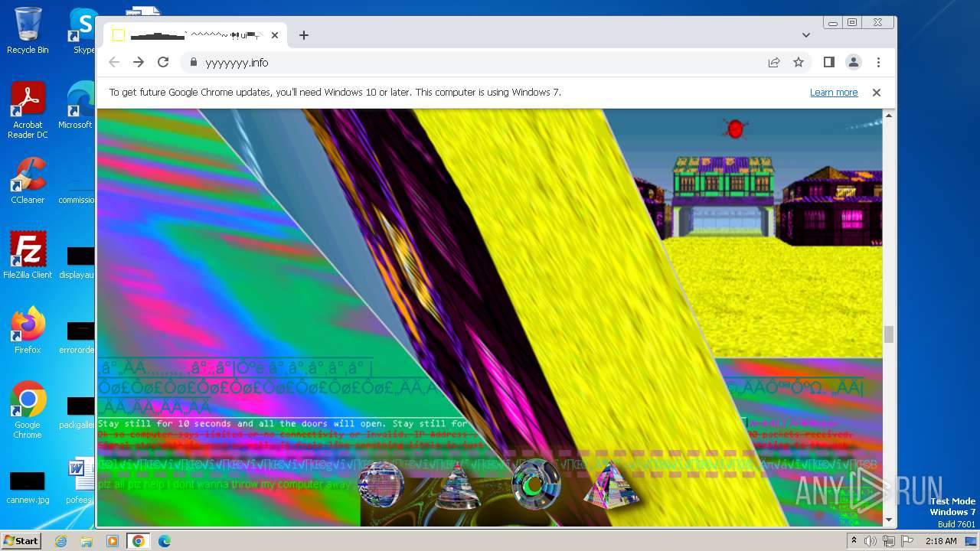This screenshot has height=551, width=980.
Task: Click the scrollbar down arrow
Action: 888,520
